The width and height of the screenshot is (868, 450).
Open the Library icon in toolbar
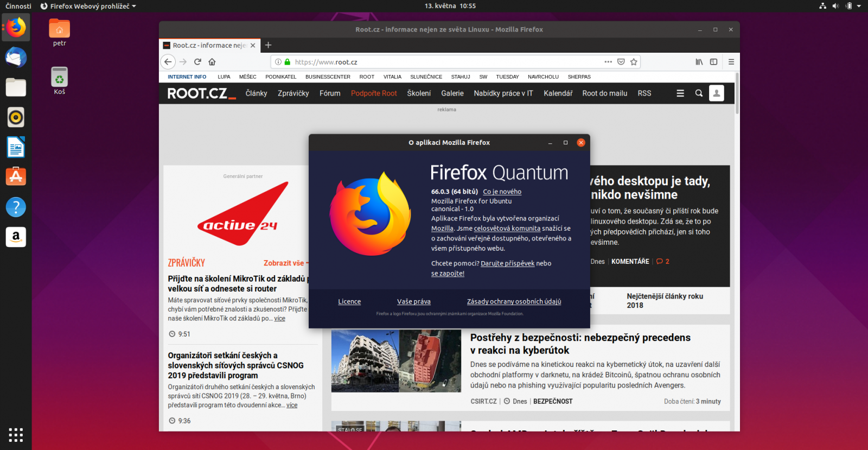699,62
